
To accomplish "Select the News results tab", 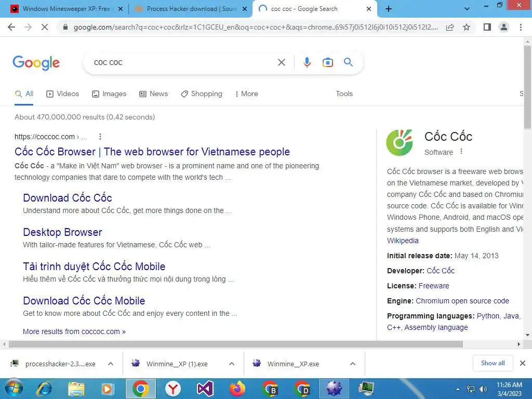I will point(154,94).
